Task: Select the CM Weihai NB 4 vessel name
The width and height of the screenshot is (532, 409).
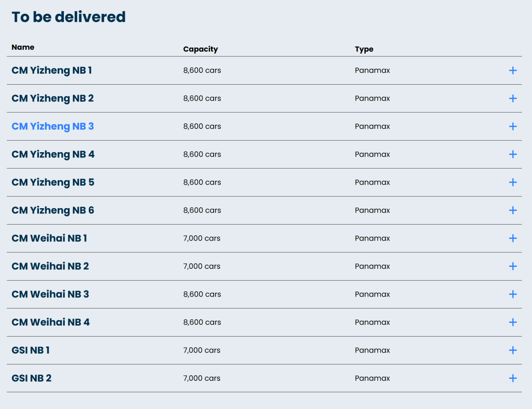Action: [x=51, y=322]
